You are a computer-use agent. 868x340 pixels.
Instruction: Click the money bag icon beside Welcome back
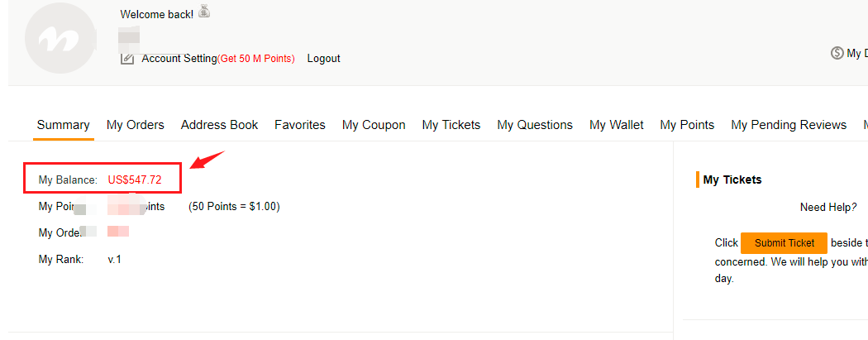coord(204,12)
